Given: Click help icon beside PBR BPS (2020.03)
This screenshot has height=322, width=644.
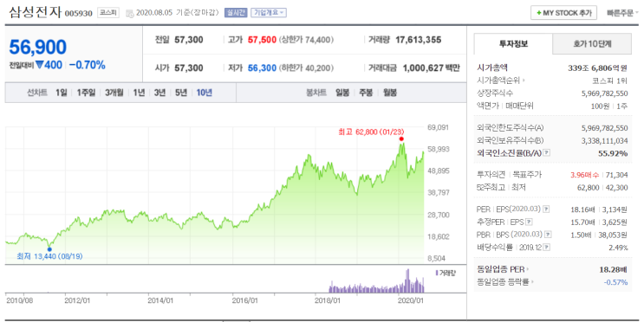Looking at the screenshot, I should tap(548, 235).
